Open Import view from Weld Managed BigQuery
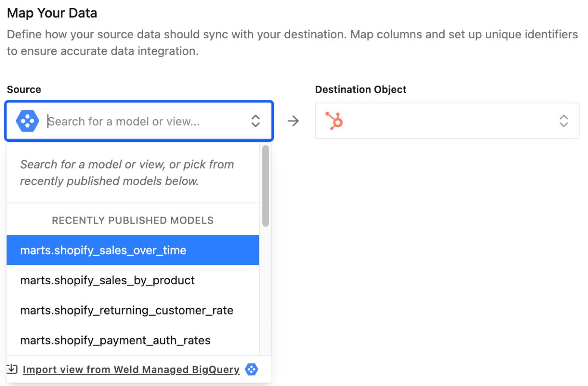Viewport: 588px width, 386px height. [x=131, y=369]
